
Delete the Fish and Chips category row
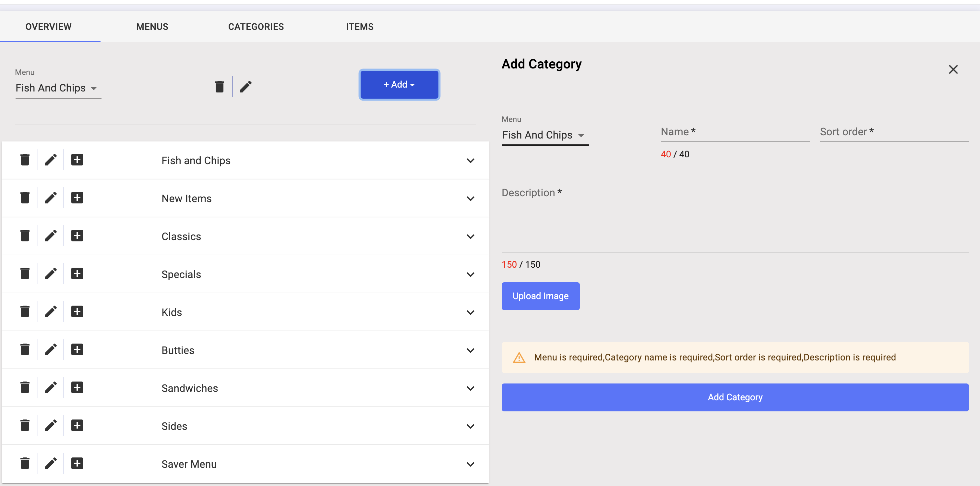25,160
